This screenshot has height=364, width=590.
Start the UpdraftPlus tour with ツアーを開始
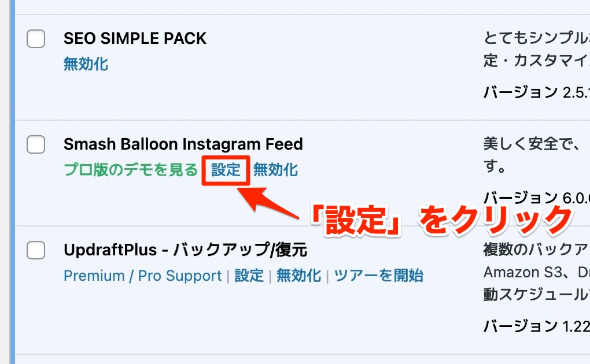(x=378, y=276)
